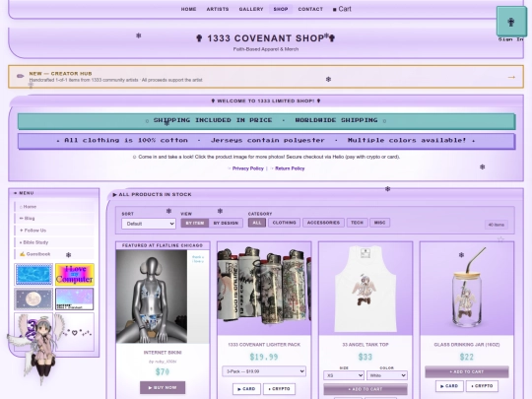Open the Glass Drinking Jar image
This screenshot has height=399, width=532.
coord(467,289)
